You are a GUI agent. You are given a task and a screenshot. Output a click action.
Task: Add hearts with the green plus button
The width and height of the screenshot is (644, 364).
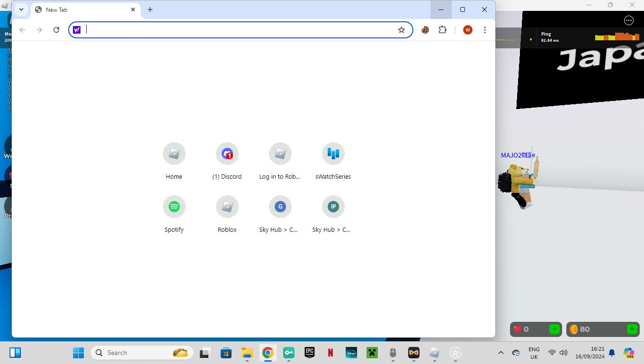[554, 329]
